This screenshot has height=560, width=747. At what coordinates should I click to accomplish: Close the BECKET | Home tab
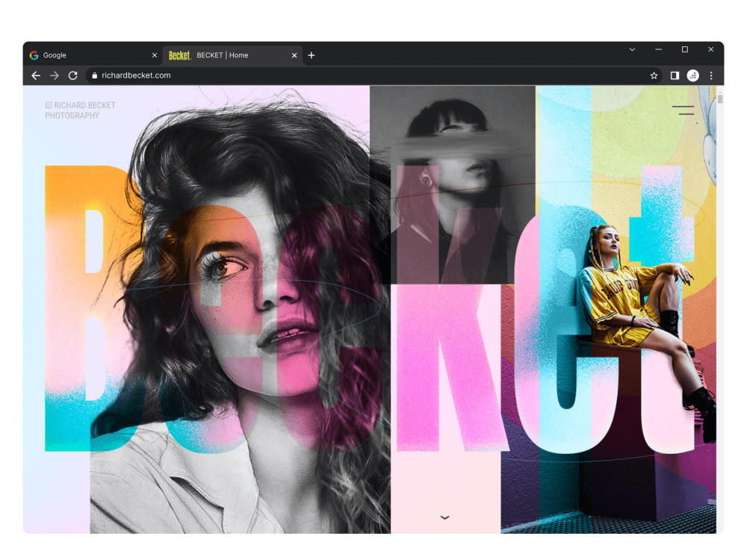[x=294, y=55]
